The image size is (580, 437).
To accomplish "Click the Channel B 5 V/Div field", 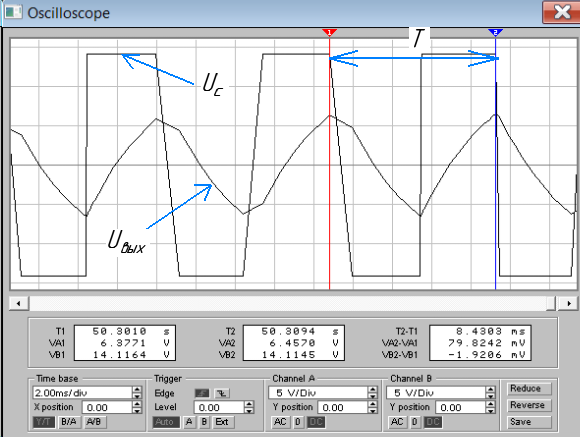I will point(436,393).
